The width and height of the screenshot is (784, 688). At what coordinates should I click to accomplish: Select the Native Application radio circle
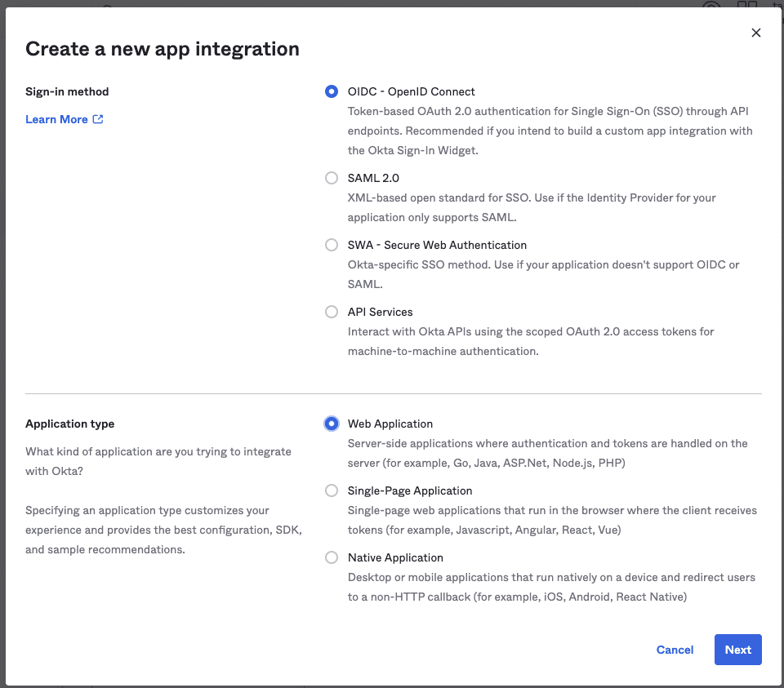tap(331, 557)
